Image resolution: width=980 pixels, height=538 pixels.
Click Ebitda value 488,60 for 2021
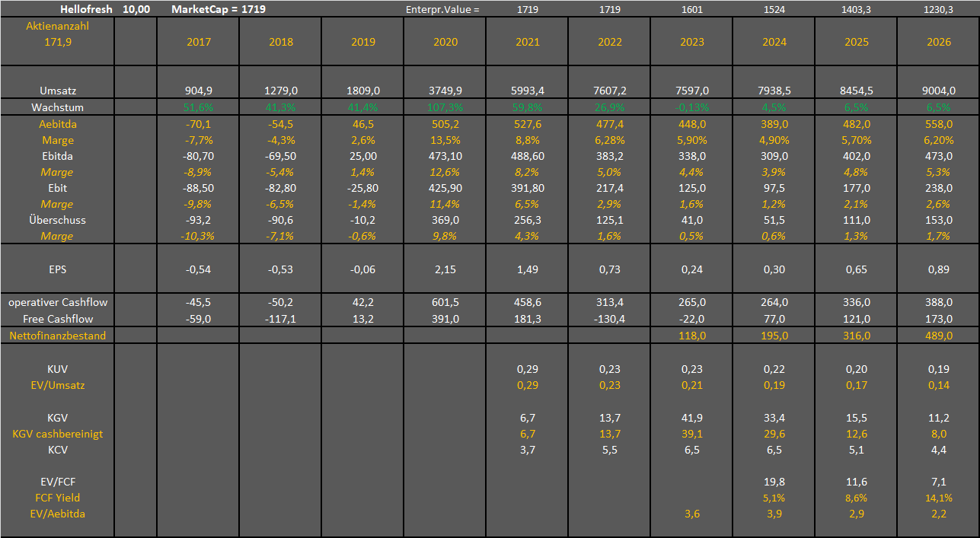point(528,156)
